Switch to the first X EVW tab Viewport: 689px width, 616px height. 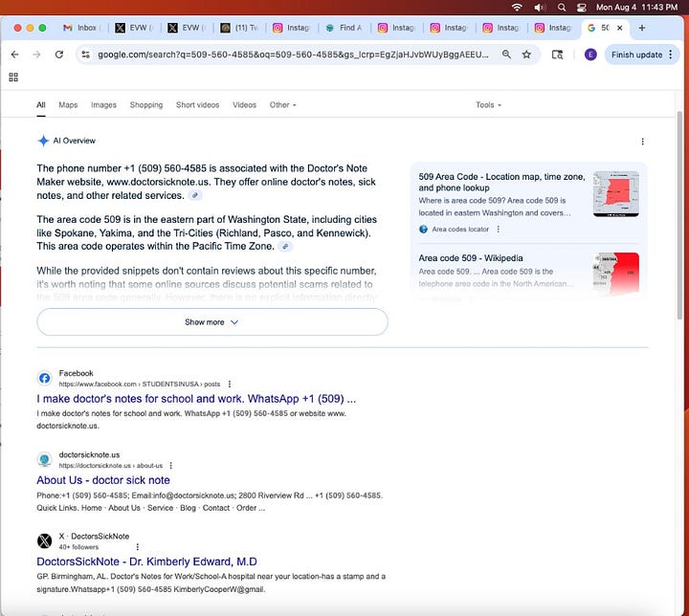[134, 28]
